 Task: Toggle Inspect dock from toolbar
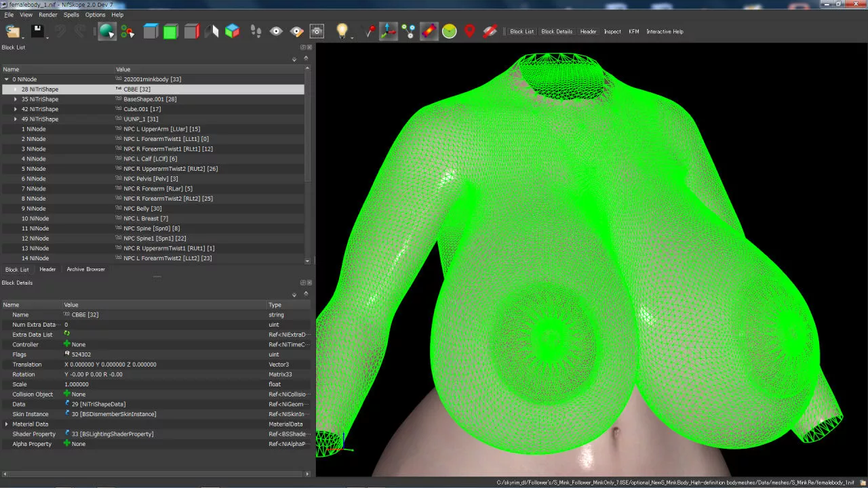(612, 32)
